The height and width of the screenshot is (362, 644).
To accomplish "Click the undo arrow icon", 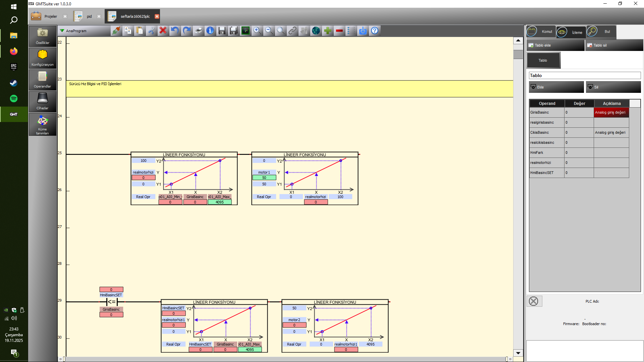I will point(175,31).
